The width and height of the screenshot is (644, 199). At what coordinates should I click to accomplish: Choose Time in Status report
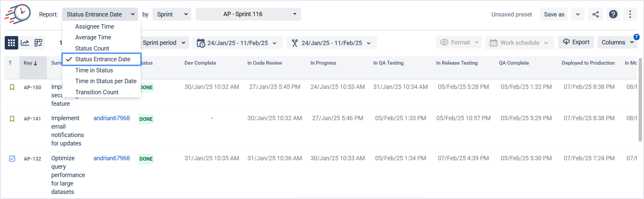click(x=94, y=70)
